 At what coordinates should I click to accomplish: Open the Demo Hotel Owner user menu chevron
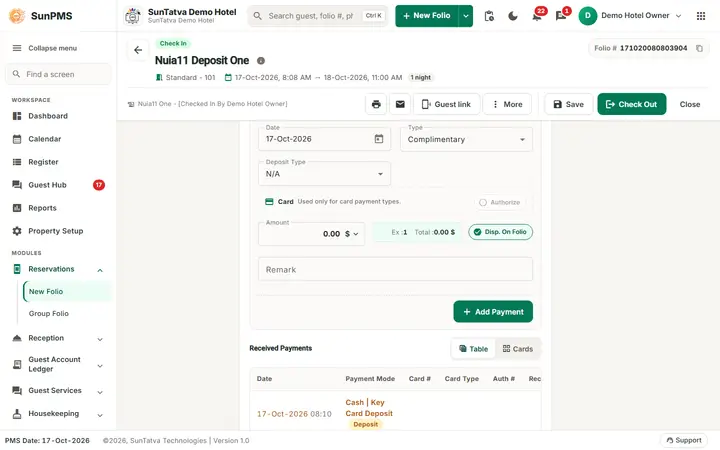pos(678,16)
